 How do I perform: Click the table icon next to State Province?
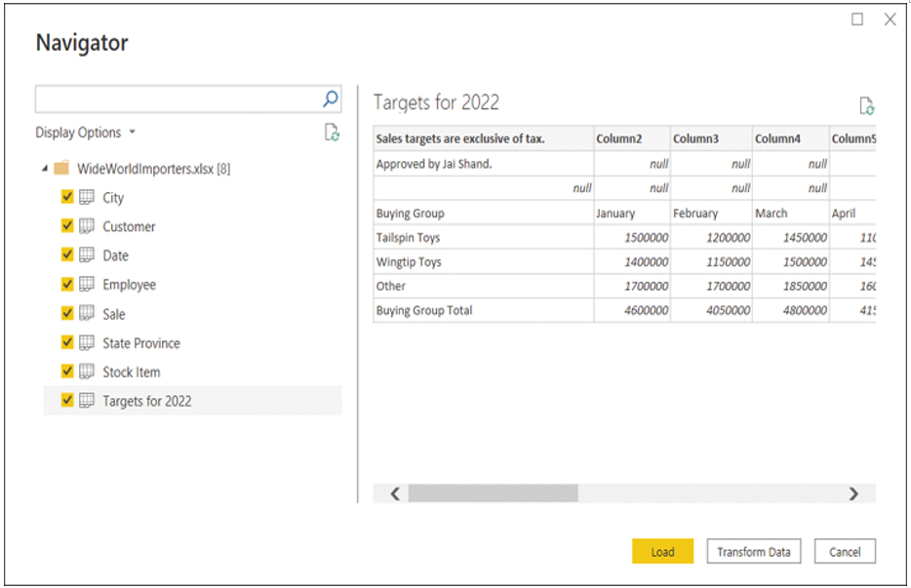87,343
